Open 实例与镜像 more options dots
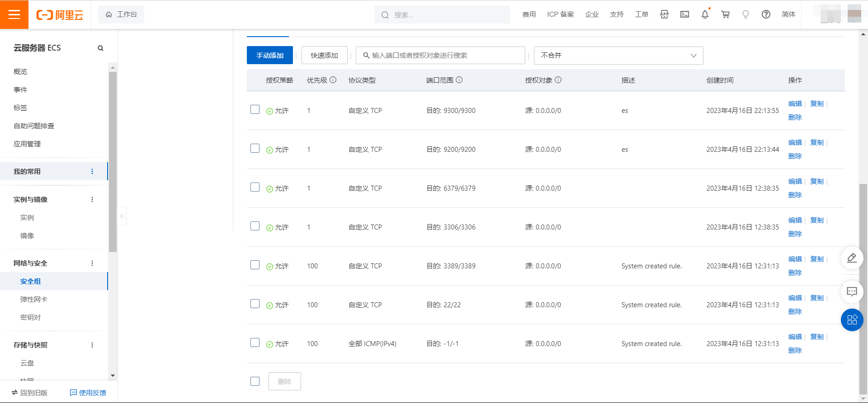 [92, 200]
